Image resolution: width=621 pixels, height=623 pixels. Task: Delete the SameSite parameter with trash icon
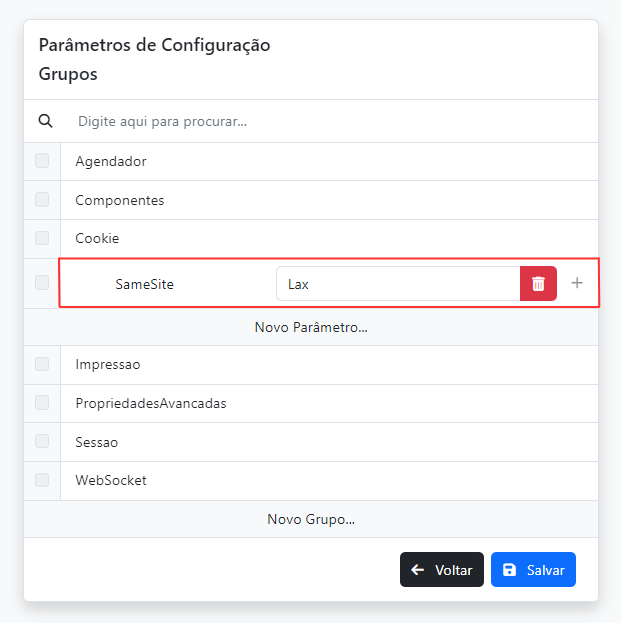[x=538, y=284]
